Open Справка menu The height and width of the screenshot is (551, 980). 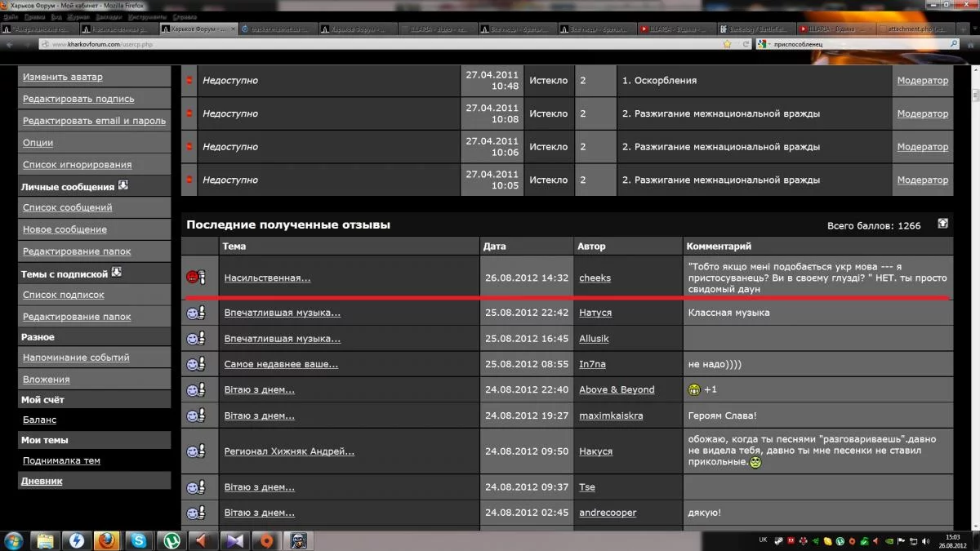[x=185, y=16]
